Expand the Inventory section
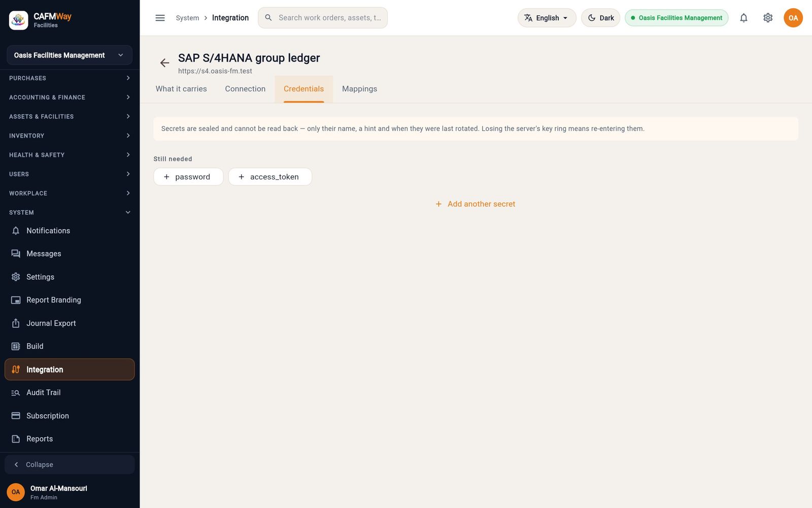812x508 pixels. [x=70, y=136]
